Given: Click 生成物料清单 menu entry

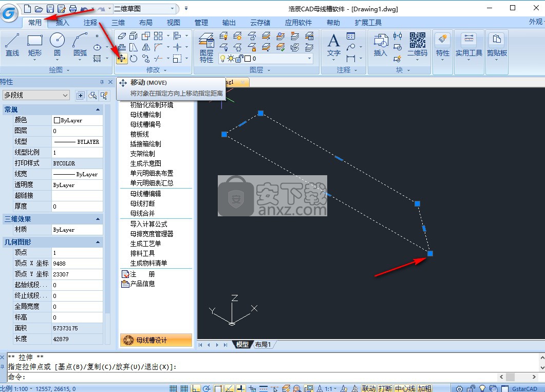Looking at the screenshot, I should click(149, 263).
